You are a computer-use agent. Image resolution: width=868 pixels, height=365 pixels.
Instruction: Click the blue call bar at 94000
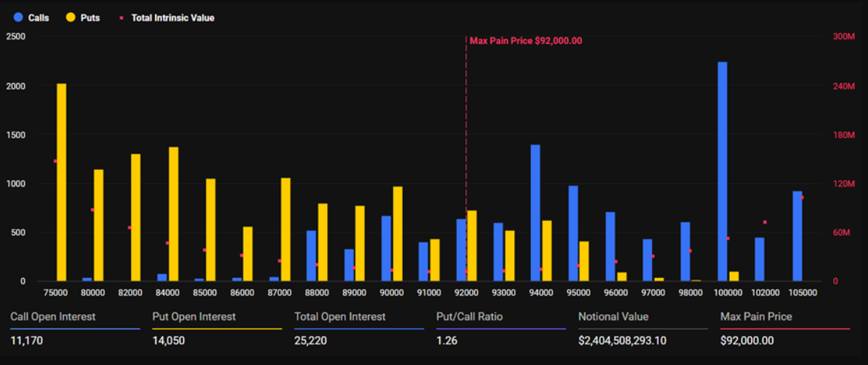click(535, 213)
